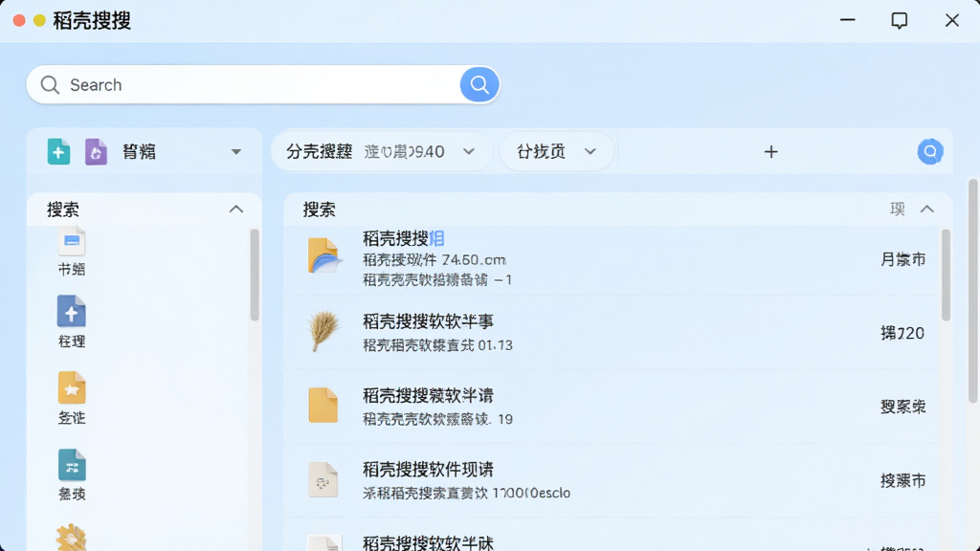Click the blue search button in search bar
Viewport: 980px width, 551px height.
pos(479,84)
